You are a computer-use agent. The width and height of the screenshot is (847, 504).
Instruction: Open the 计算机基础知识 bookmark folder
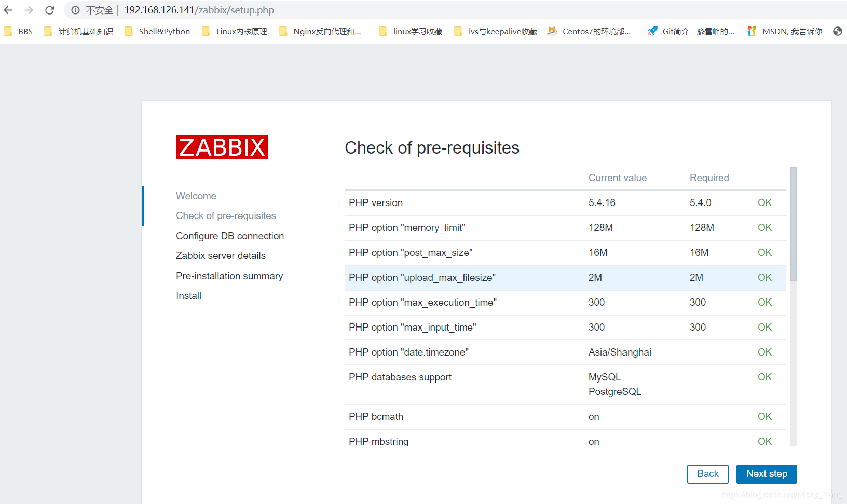point(79,32)
